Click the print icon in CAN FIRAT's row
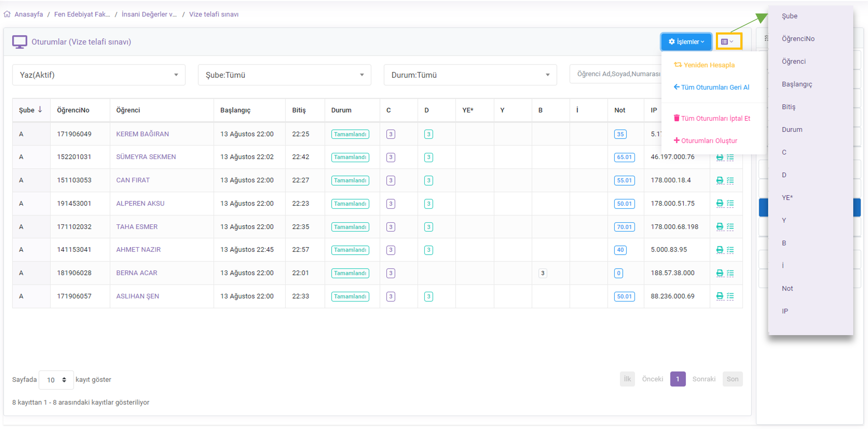This screenshot has width=868, height=429. pos(719,181)
